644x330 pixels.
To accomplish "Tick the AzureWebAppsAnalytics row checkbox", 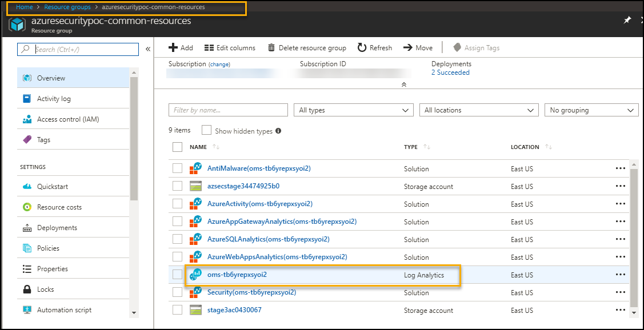I will (177, 257).
